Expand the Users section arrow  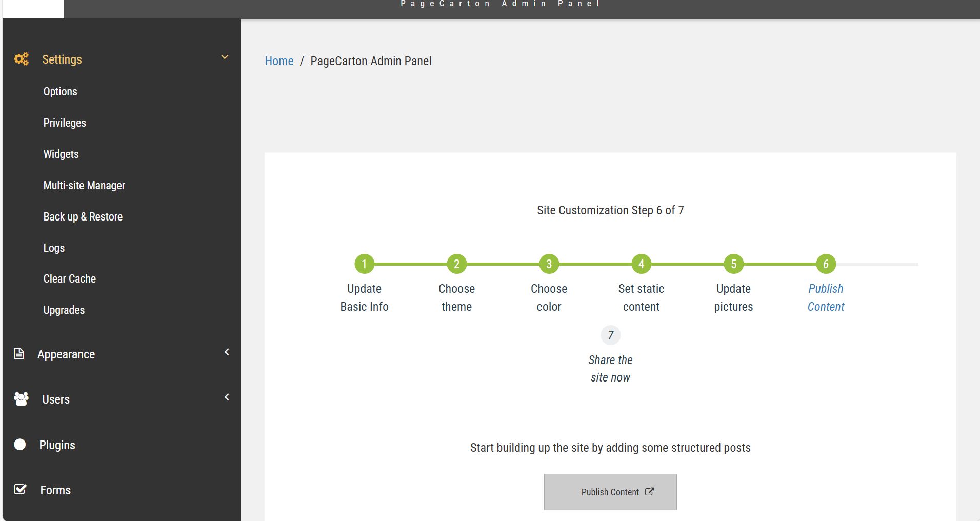click(227, 397)
